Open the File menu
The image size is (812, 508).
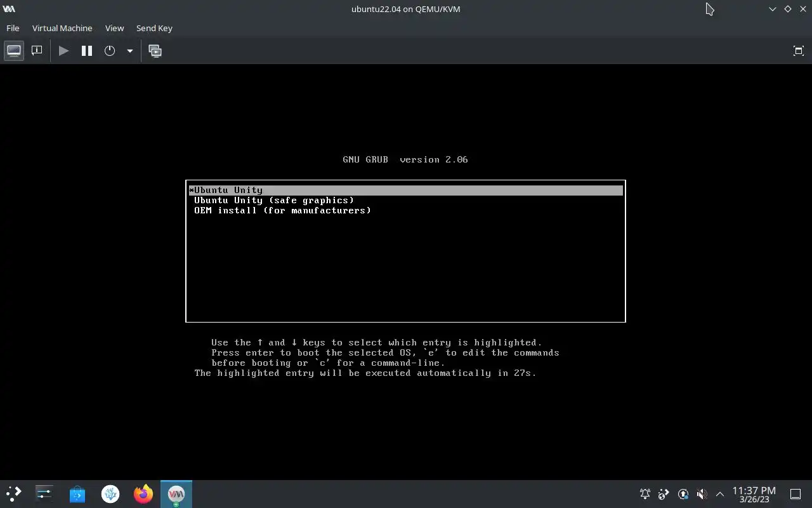pos(13,28)
